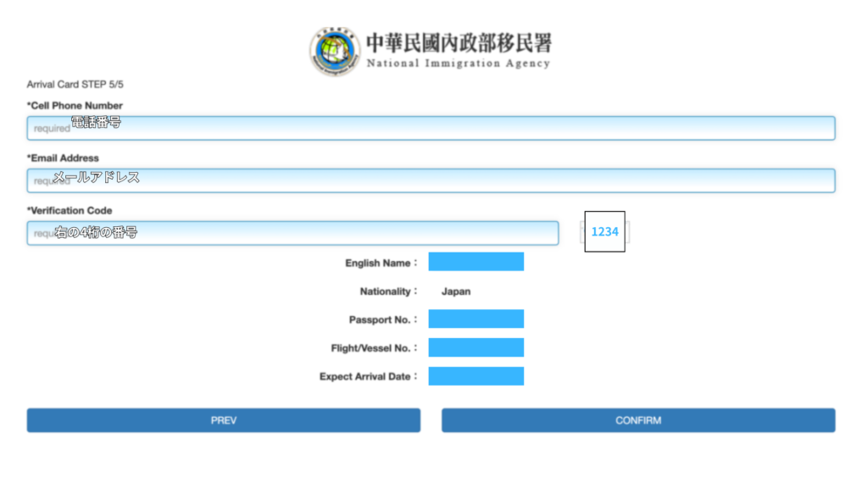Click the blue box beside English Name
The width and height of the screenshot is (868, 488).
click(x=476, y=262)
